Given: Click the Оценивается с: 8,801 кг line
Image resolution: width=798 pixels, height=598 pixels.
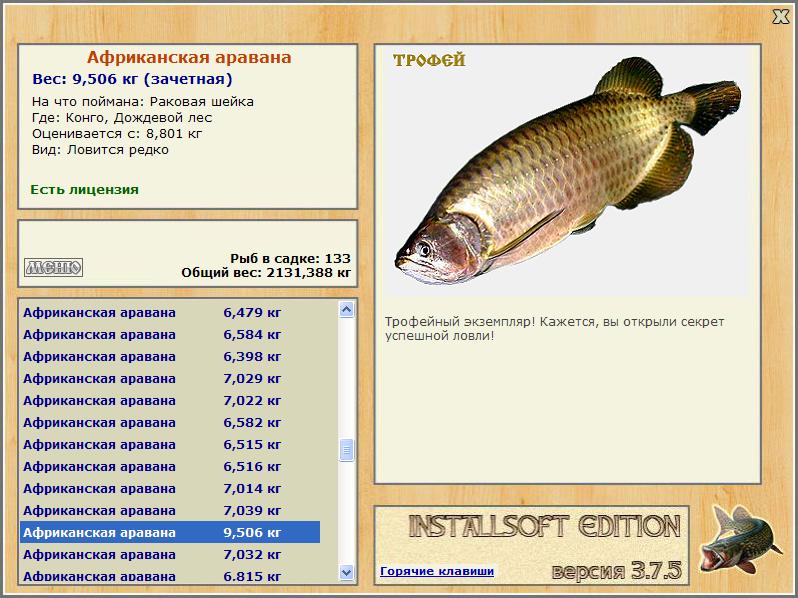Looking at the screenshot, I should coord(117,134).
